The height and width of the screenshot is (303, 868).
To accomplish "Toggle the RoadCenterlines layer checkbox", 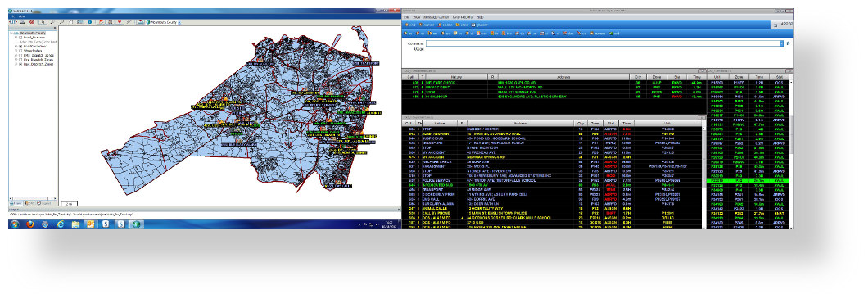I will 20,47.
